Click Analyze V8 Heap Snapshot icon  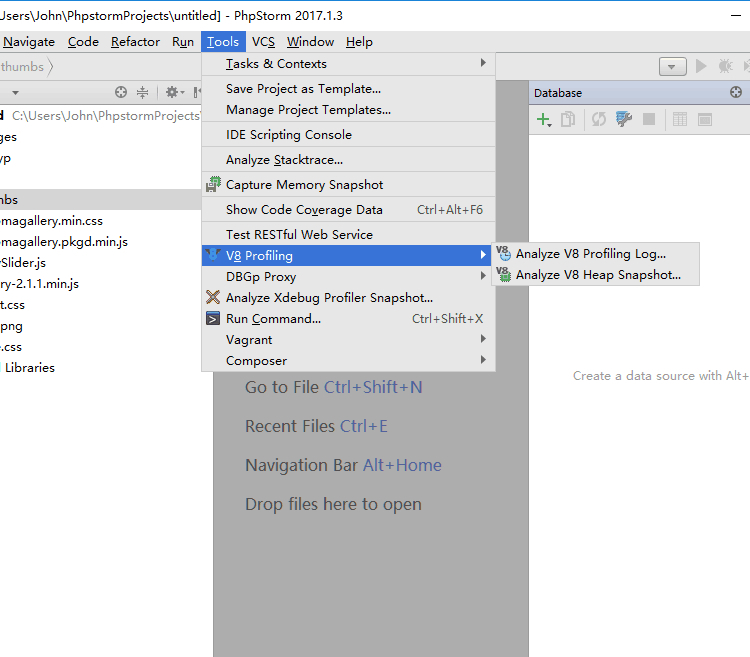click(504, 274)
